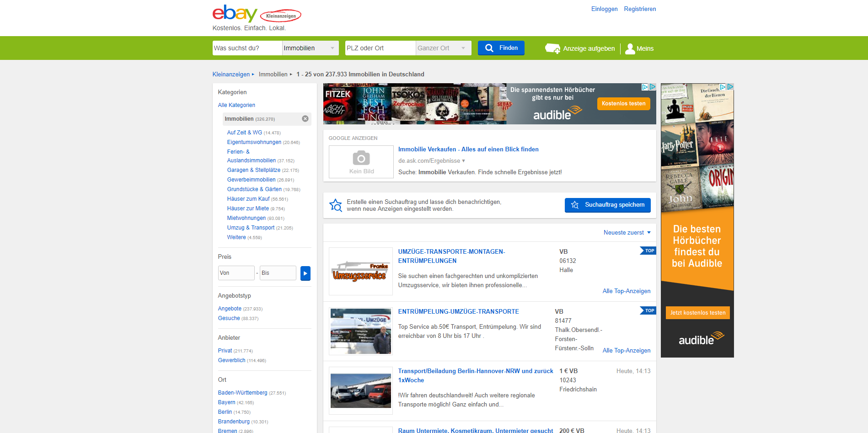
Task: Open the eBay Kleinanzeigen logo homepage
Action: tap(257, 14)
